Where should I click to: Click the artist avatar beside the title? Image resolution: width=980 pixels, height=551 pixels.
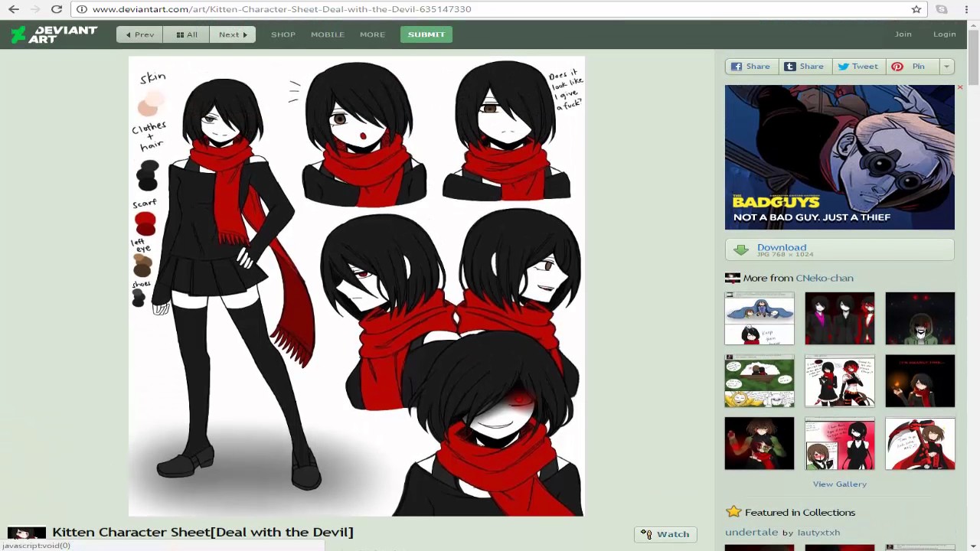[x=27, y=533]
